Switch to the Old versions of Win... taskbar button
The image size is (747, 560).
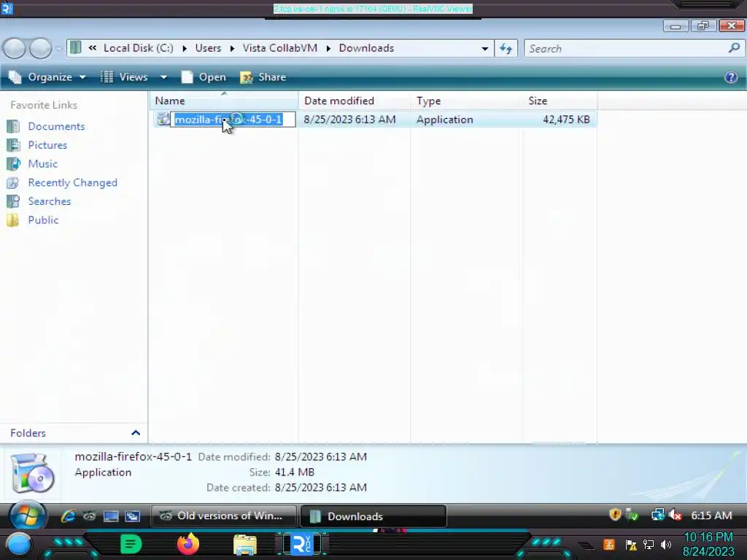[224, 516]
